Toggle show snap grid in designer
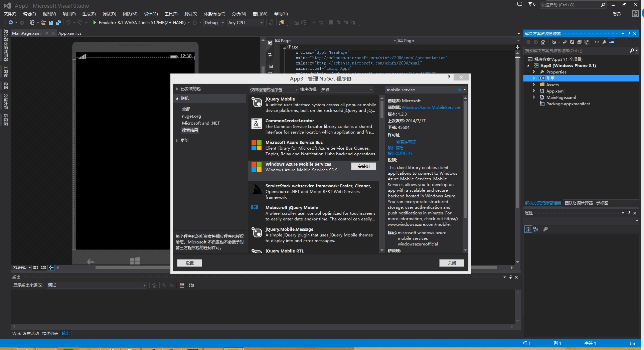This screenshot has width=644, height=350. [x=36, y=268]
